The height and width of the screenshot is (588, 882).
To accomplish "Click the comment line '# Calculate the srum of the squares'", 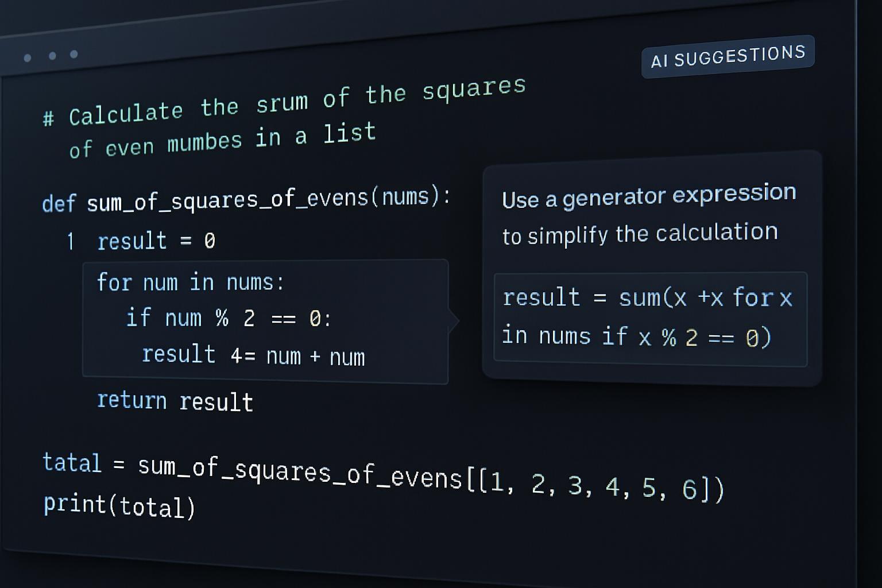I will pos(284,101).
